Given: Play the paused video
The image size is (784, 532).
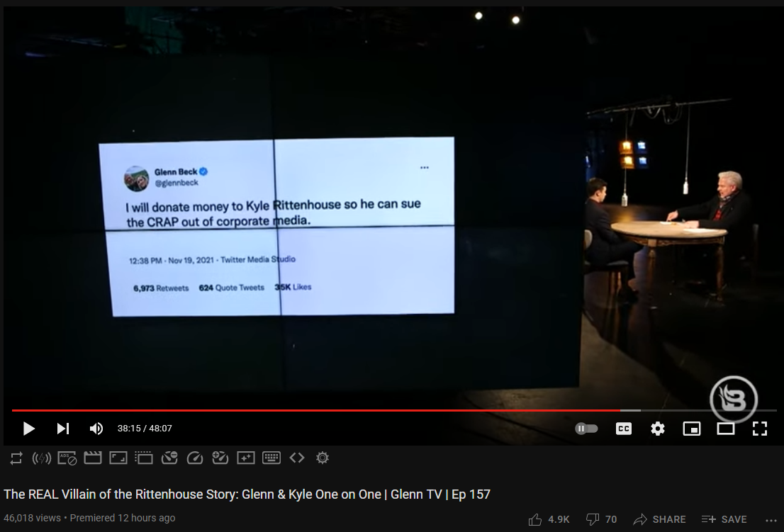Looking at the screenshot, I should coord(29,429).
